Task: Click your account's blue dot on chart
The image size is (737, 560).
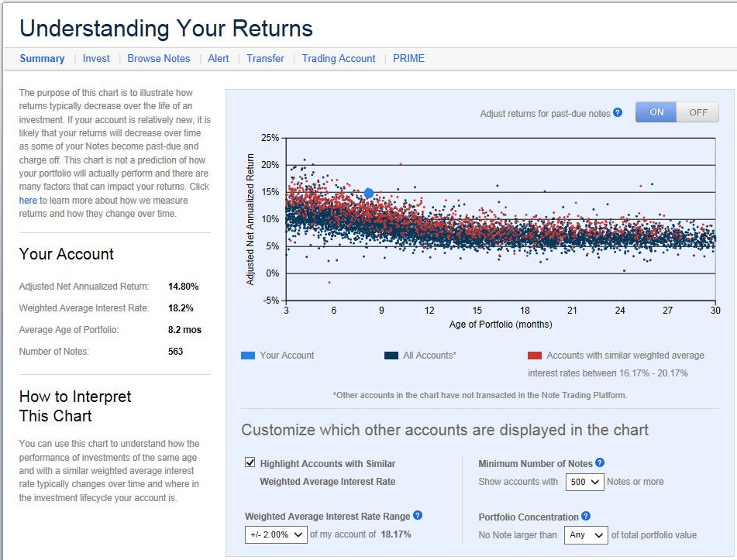Action: (x=369, y=193)
